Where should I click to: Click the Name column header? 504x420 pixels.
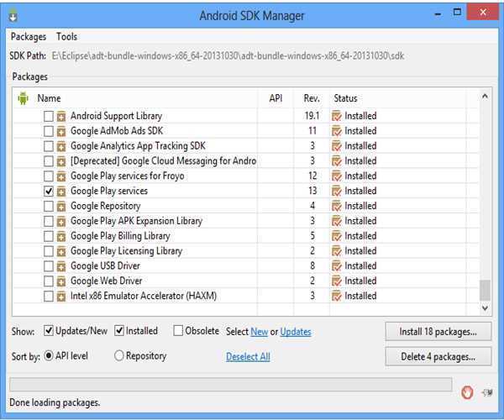49,98
